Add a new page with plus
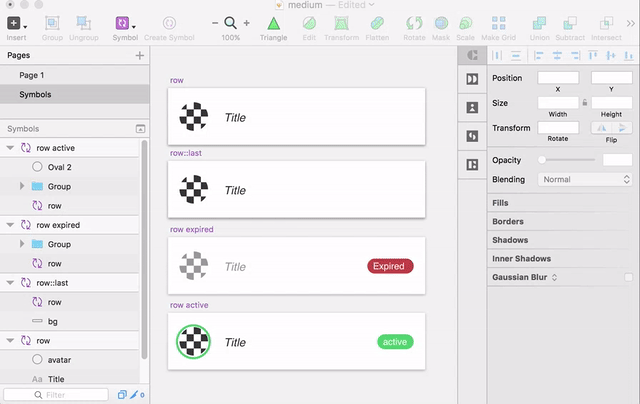 coord(140,55)
